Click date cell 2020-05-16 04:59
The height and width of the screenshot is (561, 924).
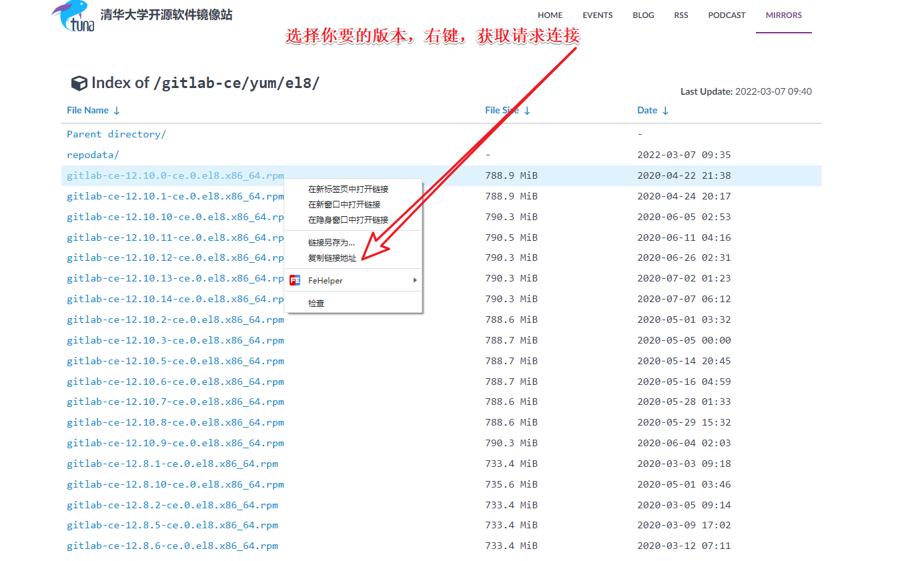(684, 382)
